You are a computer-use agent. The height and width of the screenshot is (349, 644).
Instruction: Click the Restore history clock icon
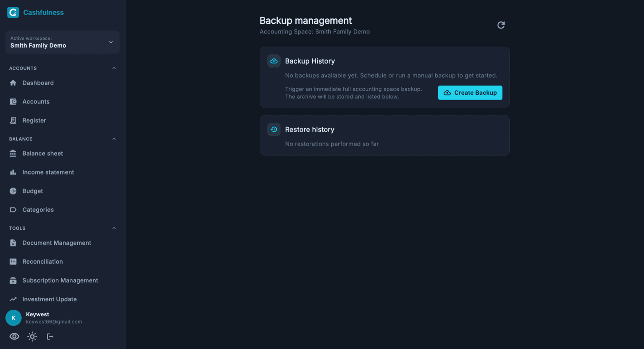click(274, 130)
